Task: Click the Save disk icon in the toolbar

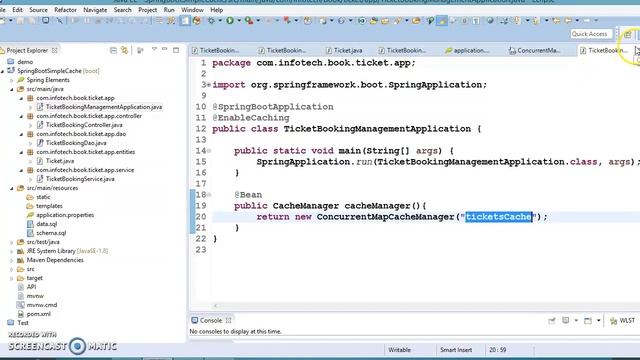Action: click(20, 20)
